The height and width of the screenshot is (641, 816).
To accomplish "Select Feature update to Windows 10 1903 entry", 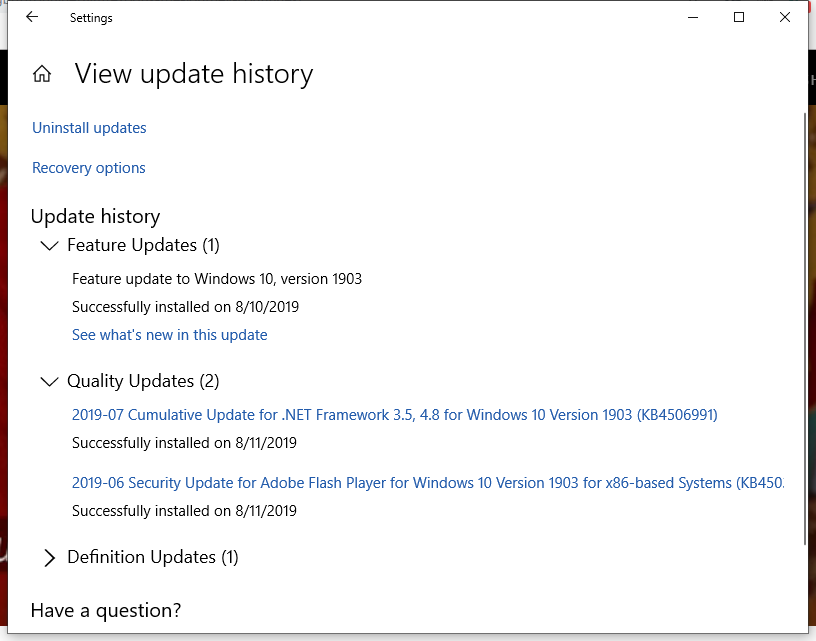I will (216, 279).
